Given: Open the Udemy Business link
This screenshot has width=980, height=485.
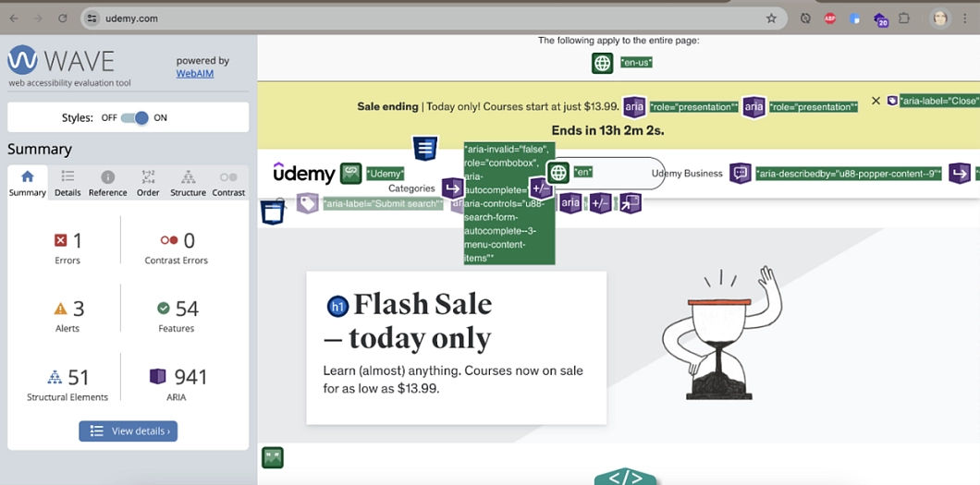Looking at the screenshot, I should click(687, 174).
